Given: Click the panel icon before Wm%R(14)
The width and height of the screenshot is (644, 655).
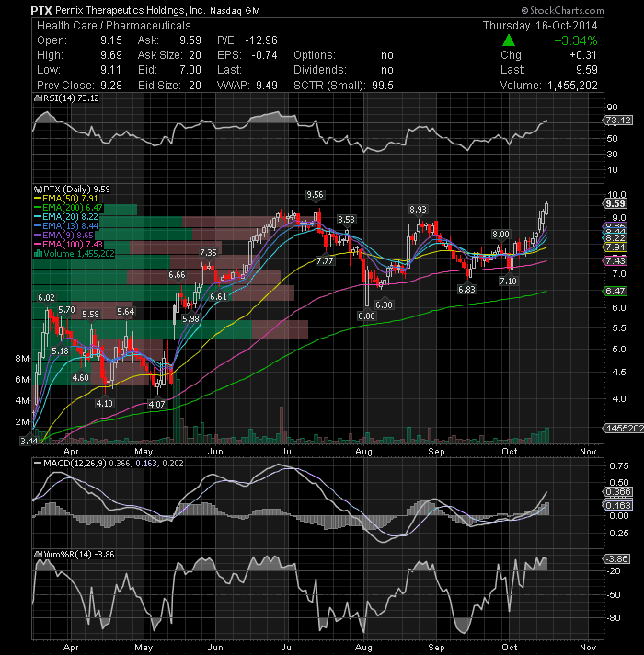Looking at the screenshot, I should tap(38, 555).
